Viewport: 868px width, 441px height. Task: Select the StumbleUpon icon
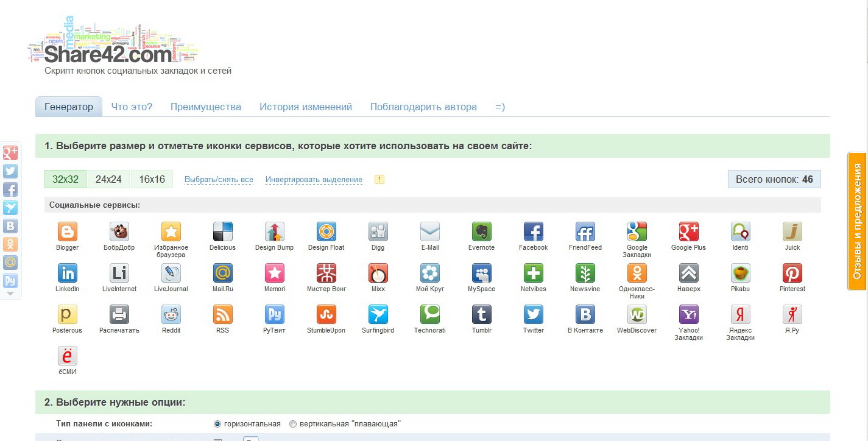point(326,314)
